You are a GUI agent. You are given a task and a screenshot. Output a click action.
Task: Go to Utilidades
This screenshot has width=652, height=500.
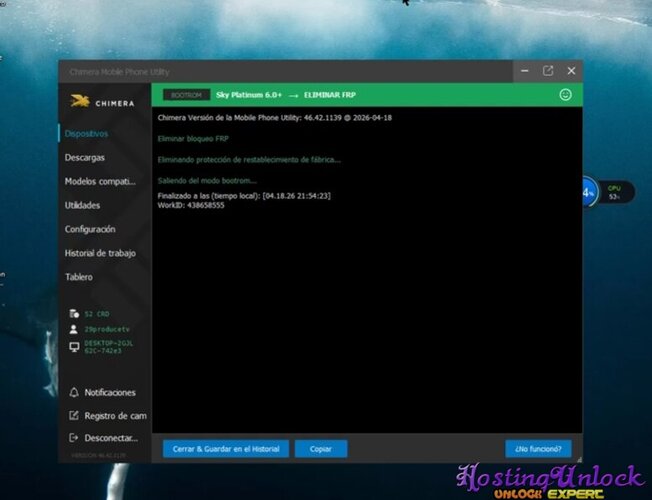tap(82, 205)
